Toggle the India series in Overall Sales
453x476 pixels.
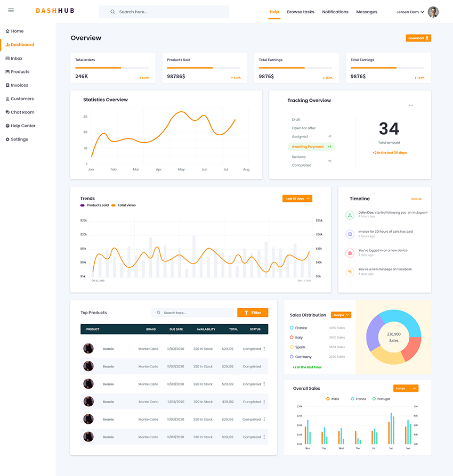tap(330, 398)
